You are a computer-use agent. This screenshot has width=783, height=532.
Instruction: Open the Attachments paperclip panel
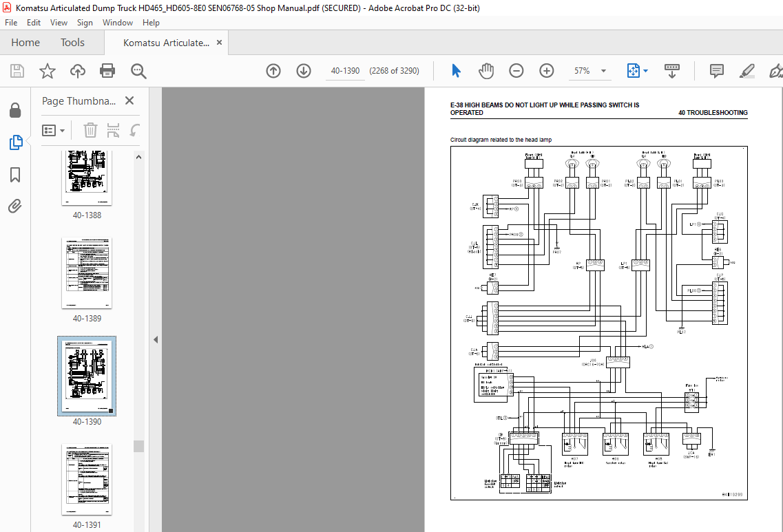[x=15, y=206]
